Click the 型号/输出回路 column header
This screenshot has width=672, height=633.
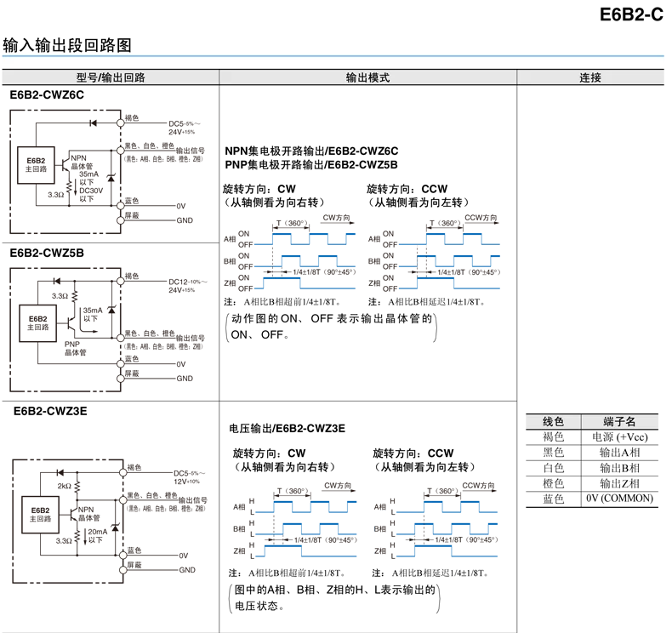coord(111,77)
